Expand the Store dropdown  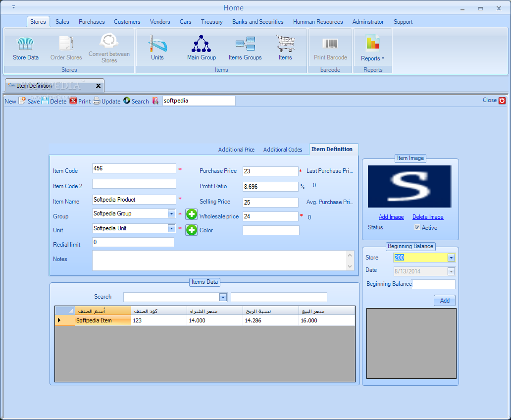pyautogui.click(x=451, y=258)
